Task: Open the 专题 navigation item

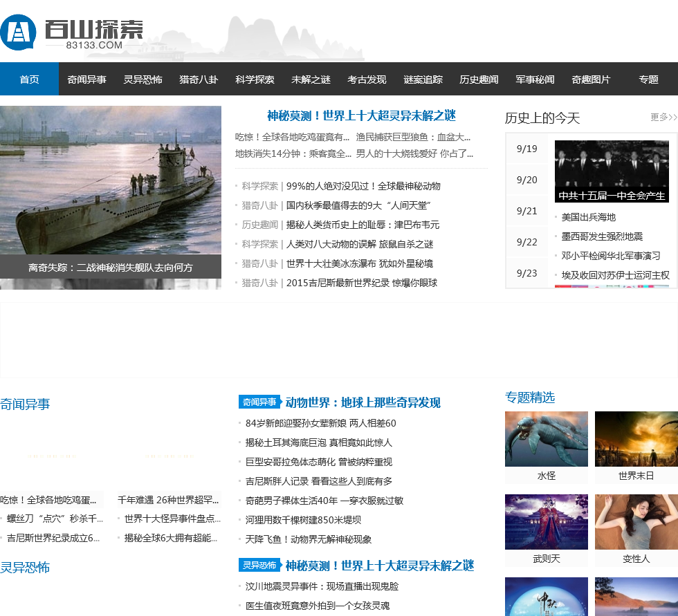Action: [649, 80]
